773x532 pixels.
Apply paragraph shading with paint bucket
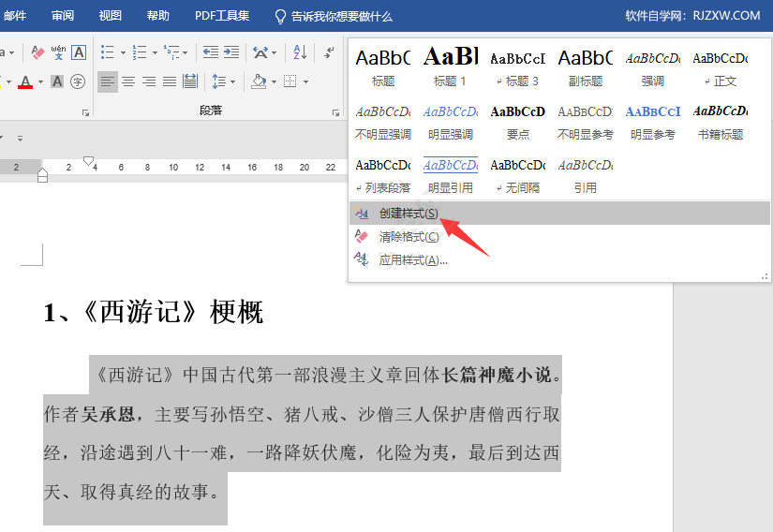259,81
